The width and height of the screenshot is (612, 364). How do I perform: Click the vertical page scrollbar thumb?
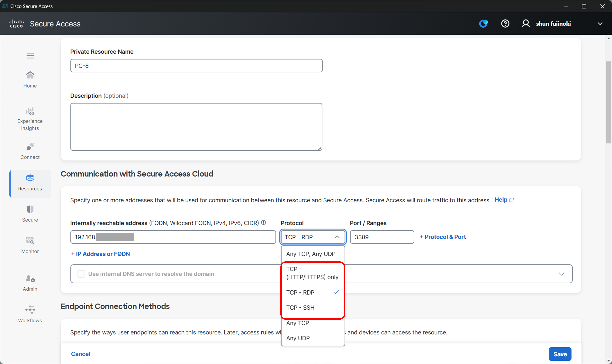tap(608, 102)
